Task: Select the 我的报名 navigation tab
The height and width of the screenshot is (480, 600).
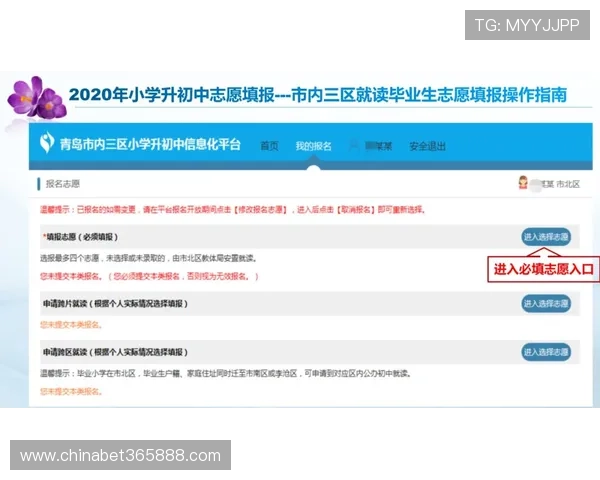Action: (x=313, y=146)
